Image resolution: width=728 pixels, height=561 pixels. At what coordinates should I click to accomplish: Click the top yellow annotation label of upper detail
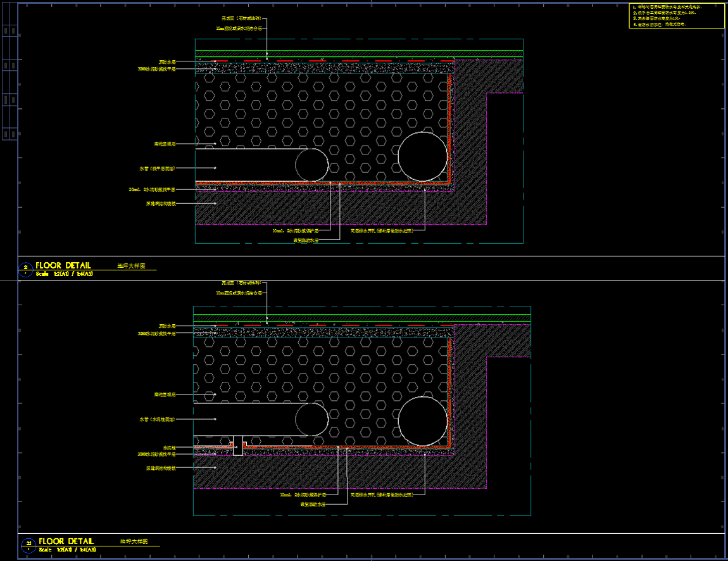(x=241, y=19)
